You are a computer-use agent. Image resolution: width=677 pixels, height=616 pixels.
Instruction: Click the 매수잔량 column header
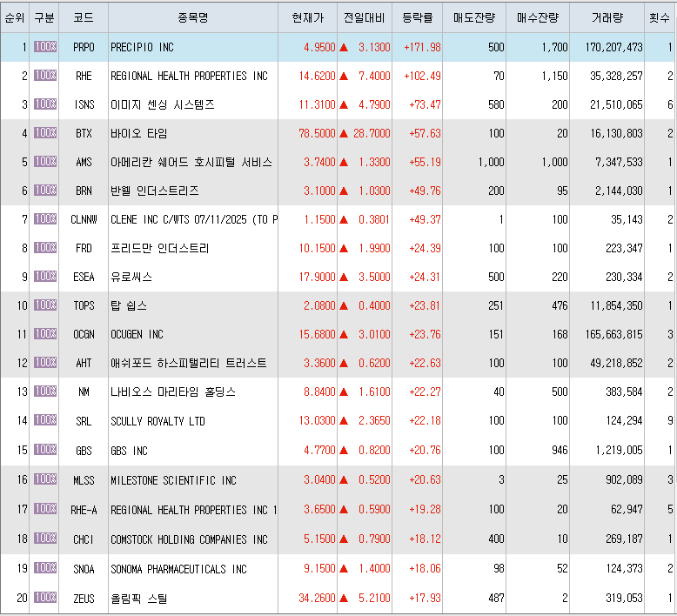(538, 17)
